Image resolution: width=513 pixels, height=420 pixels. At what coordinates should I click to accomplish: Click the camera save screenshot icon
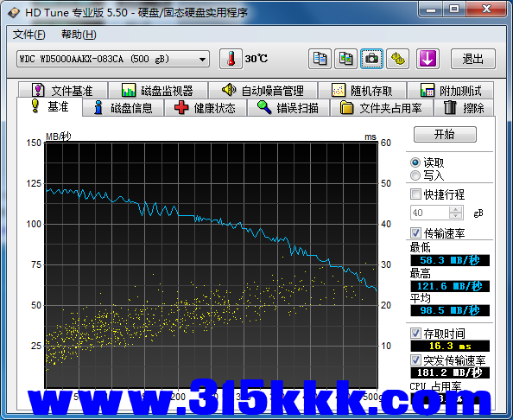pyautogui.click(x=371, y=59)
